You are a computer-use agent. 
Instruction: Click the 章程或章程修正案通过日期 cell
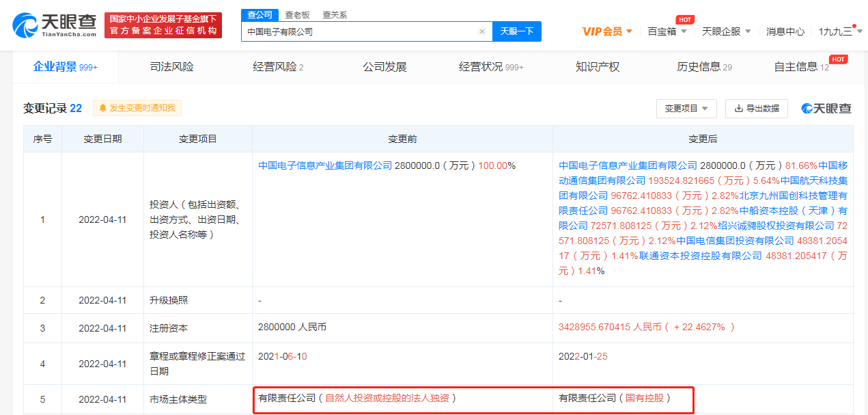[x=198, y=364]
